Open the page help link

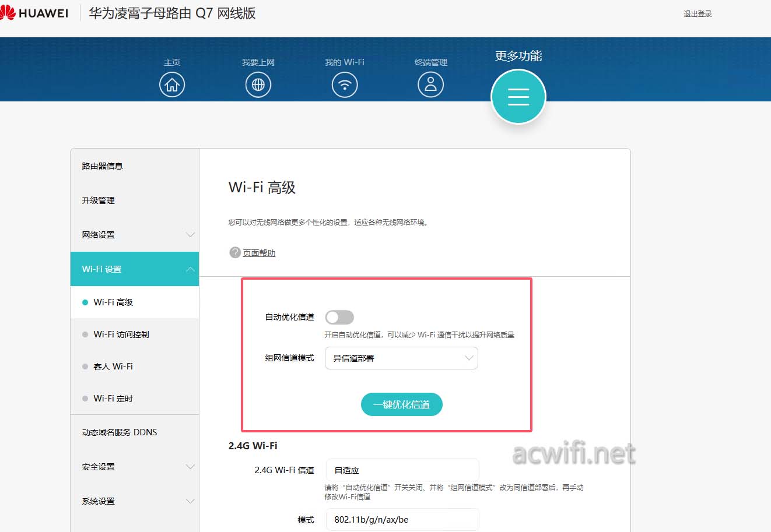259,253
